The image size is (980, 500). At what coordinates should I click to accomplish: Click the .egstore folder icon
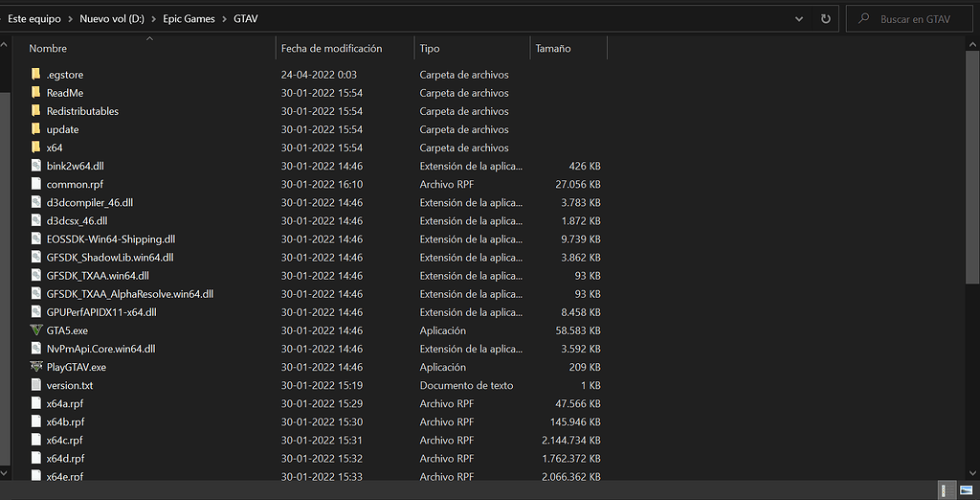(x=36, y=75)
